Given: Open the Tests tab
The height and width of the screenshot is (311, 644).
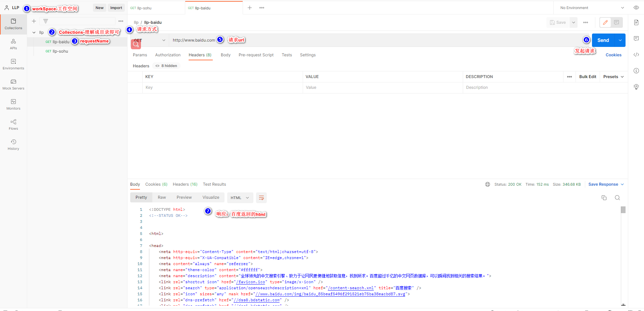Looking at the screenshot, I should [x=287, y=55].
